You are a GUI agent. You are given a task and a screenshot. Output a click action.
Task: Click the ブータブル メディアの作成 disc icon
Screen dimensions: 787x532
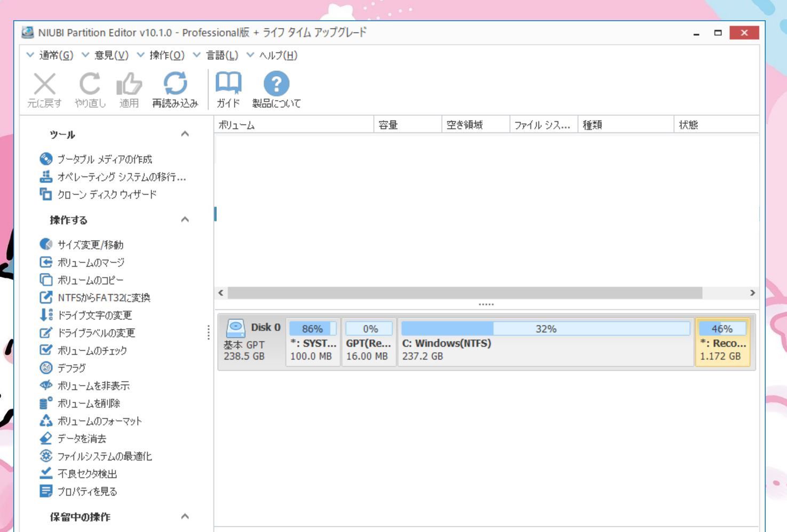coord(46,159)
